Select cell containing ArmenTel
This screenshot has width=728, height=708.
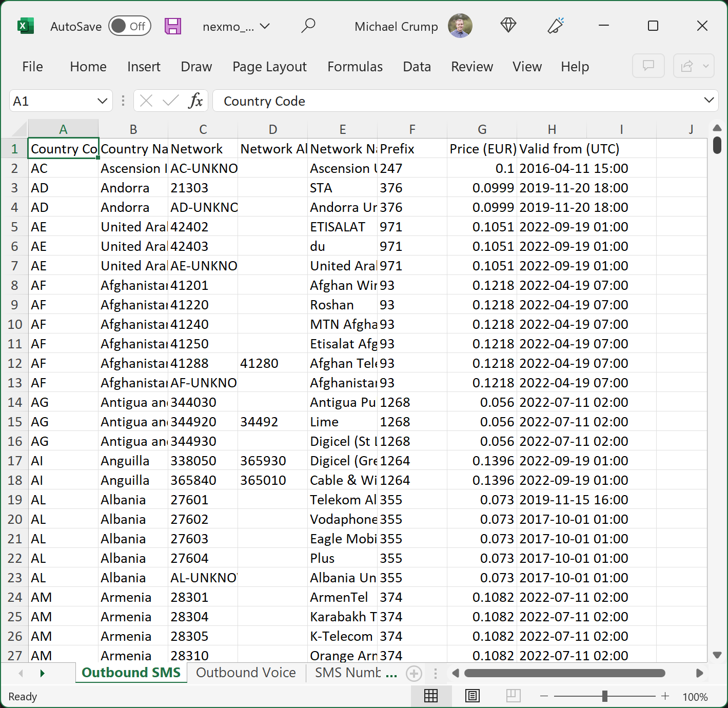click(x=342, y=597)
